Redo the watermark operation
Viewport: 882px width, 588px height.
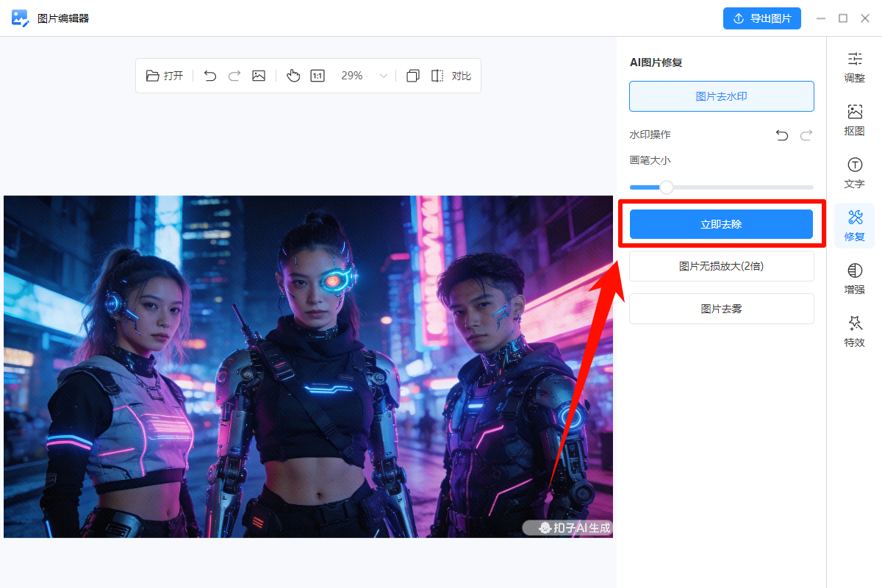click(806, 135)
